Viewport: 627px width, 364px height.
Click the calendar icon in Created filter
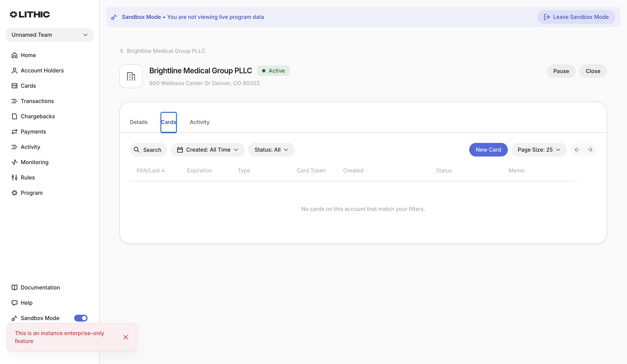tap(180, 150)
